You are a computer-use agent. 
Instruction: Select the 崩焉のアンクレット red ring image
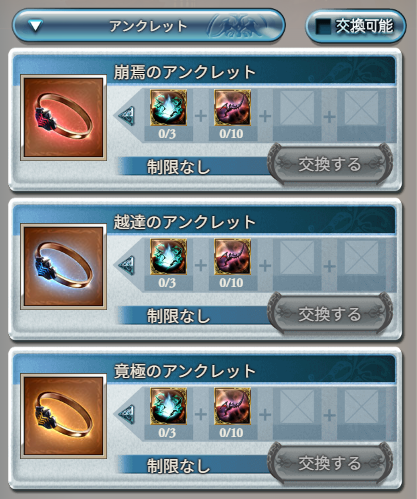click(x=63, y=118)
